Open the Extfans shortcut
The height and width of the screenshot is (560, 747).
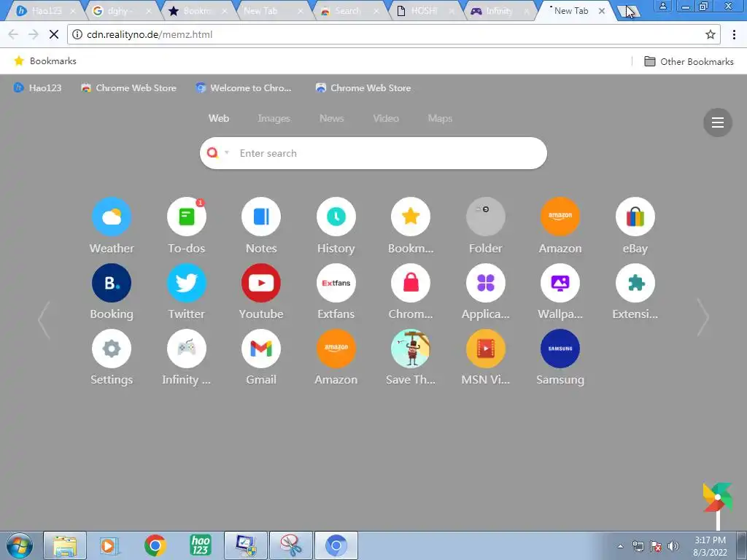(x=336, y=283)
